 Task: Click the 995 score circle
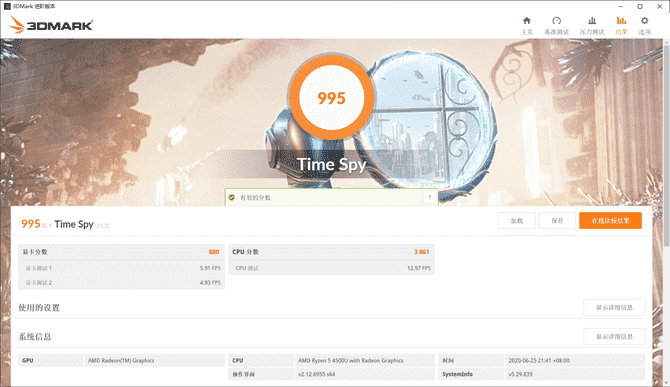coord(332,97)
